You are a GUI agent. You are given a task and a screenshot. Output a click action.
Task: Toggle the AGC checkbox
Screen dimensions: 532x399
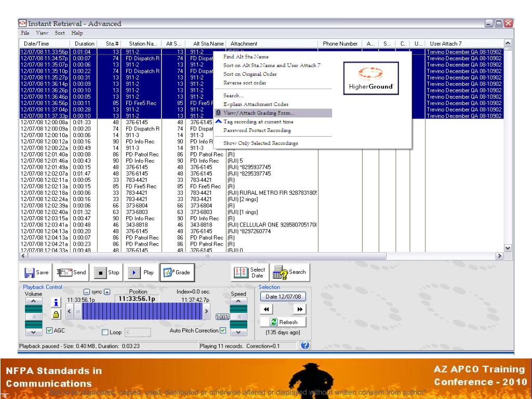tap(49, 330)
